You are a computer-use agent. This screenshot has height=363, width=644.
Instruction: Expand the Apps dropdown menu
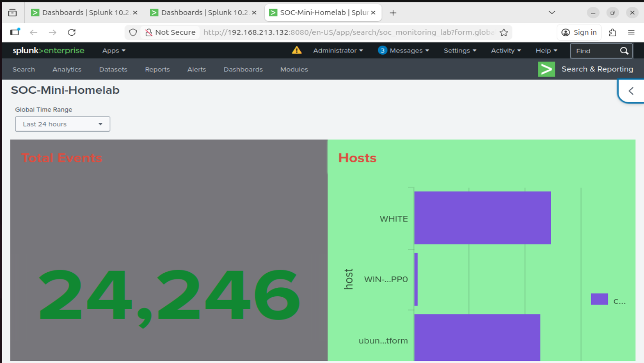click(x=114, y=51)
